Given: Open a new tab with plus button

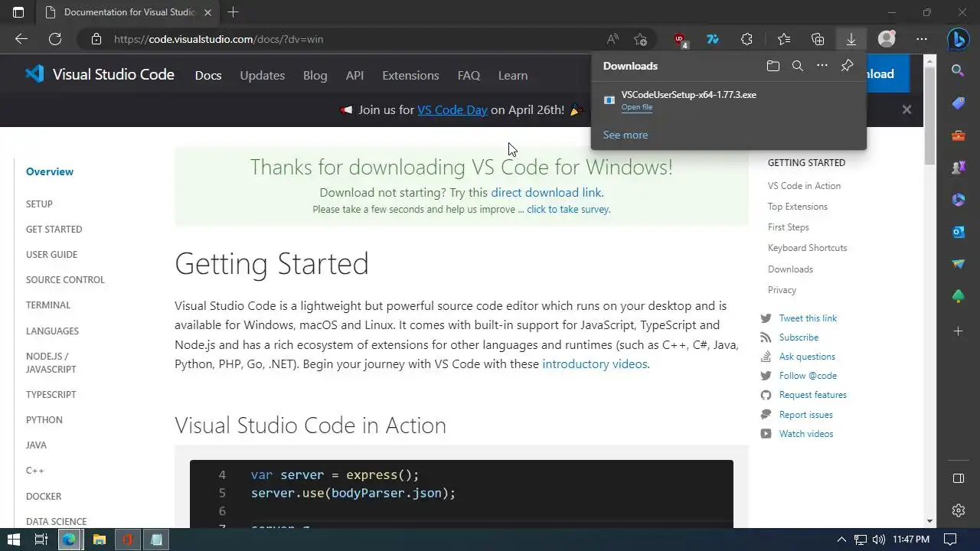Looking at the screenshot, I should click(233, 12).
